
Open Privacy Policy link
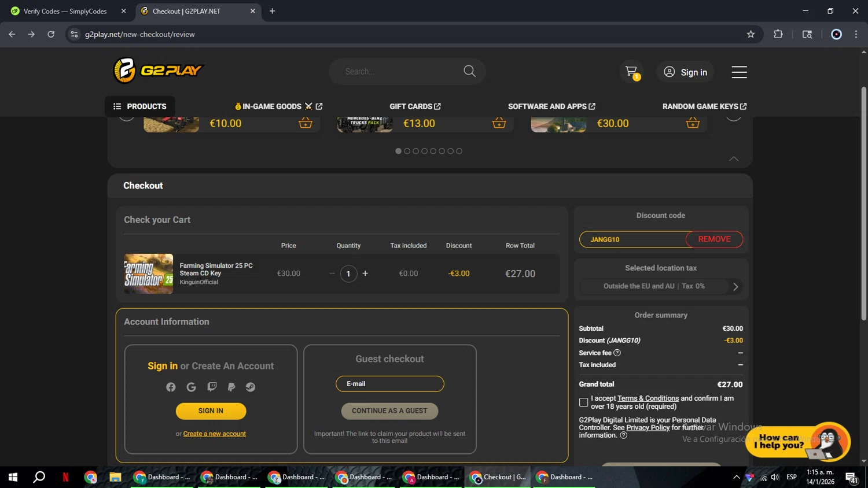[x=648, y=428]
